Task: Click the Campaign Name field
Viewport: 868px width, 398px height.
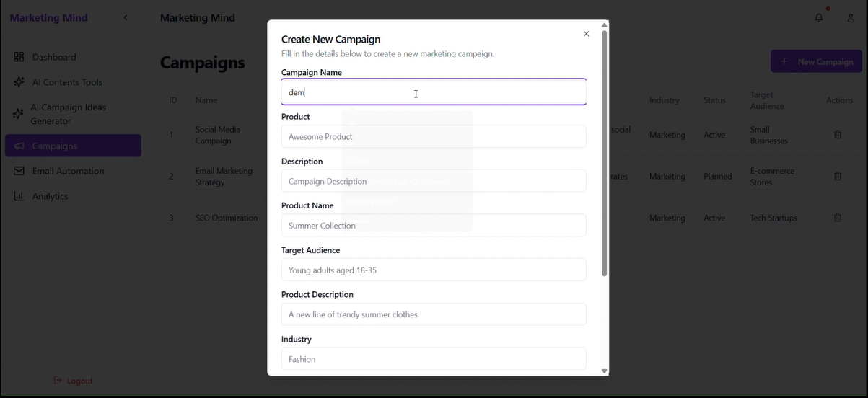Action: [x=434, y=92]
